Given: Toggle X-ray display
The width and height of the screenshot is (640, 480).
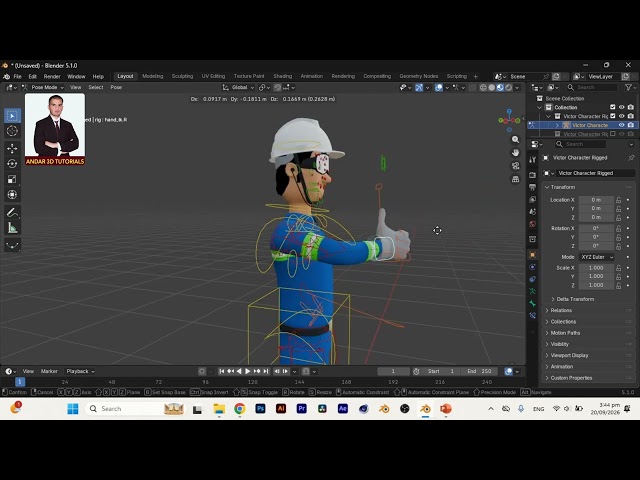Looking at the screenshot, I should [x=473, y=87].
